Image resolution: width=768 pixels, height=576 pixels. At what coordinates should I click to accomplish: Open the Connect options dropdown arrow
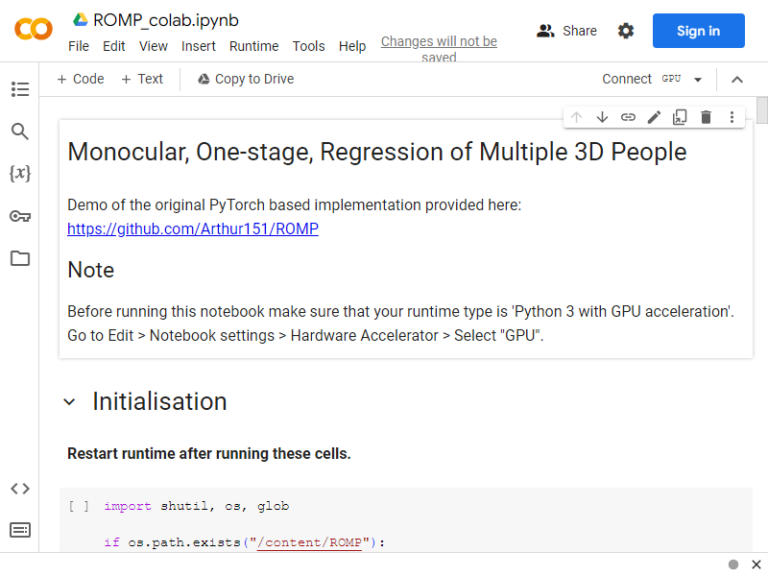(x=698, y=79)
